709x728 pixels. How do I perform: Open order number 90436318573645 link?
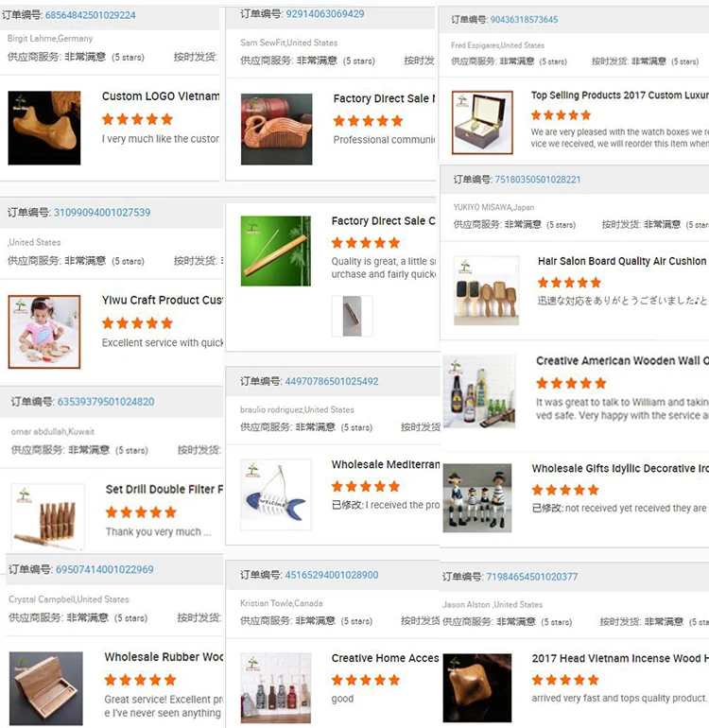525,20
